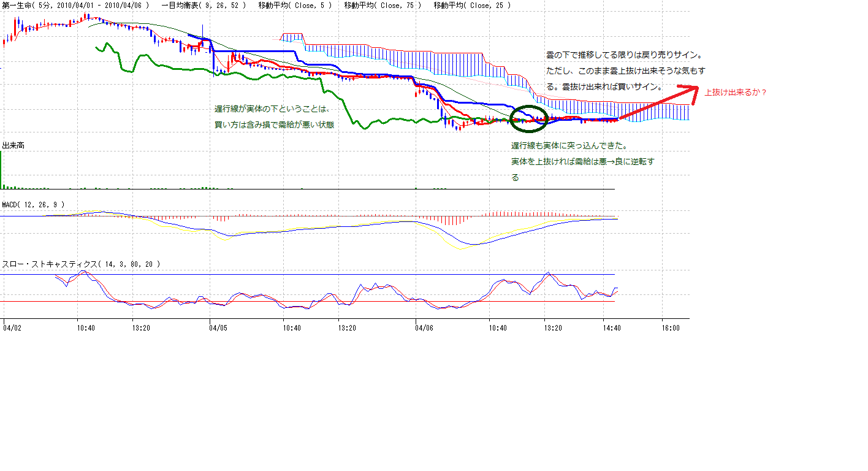Screen dimensions: 868x471
Task: Click the 04/06 date on time axis
Action: click(x=424, y=328)
